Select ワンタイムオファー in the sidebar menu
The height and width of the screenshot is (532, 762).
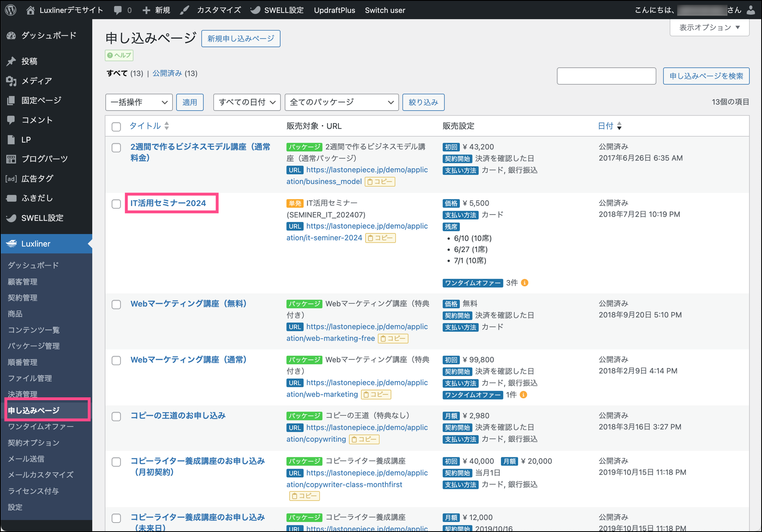pyautogui.click(x=41, y=426)
